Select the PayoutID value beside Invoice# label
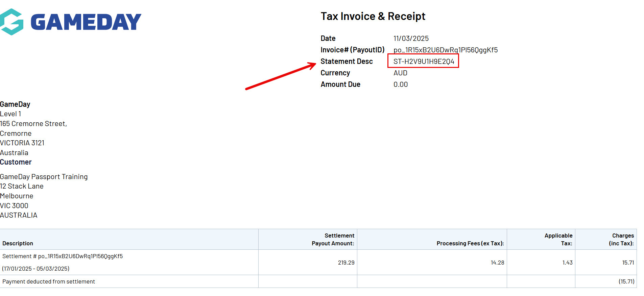644x296 pixels. point(446,50)
